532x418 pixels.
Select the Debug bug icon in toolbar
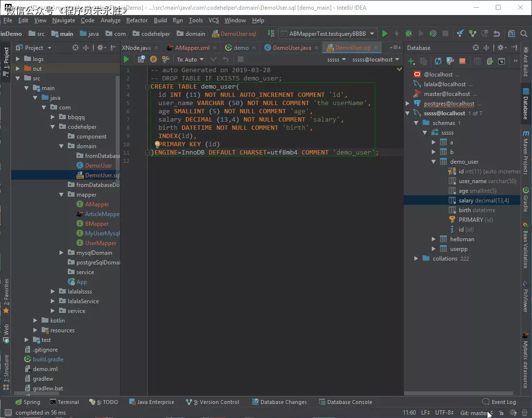[409, 34]
